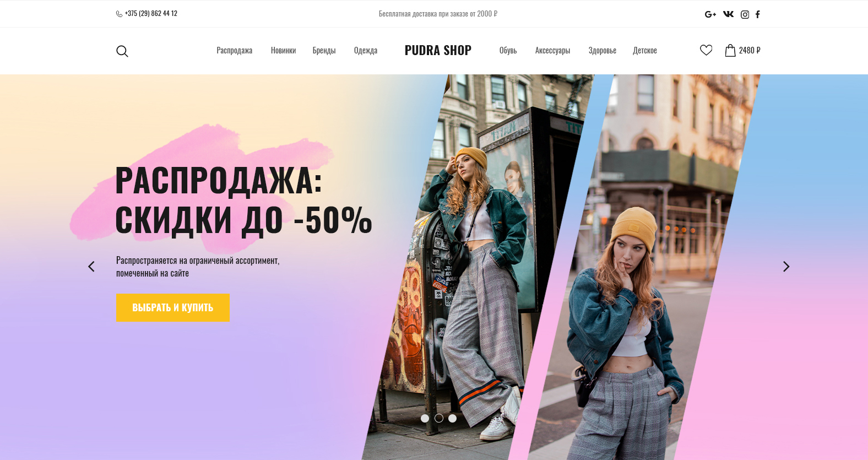
Task: Click the phone icon beside the number
Action: click(120, 14)
